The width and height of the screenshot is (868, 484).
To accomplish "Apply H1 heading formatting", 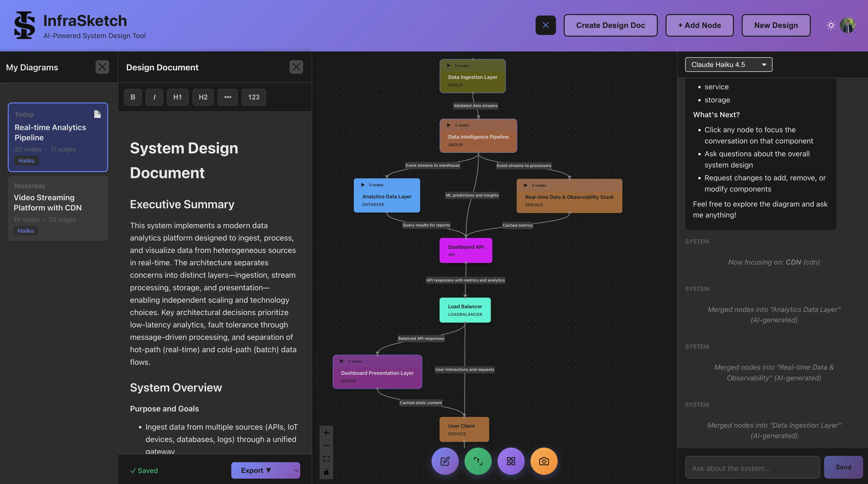I will tap(177, 97).
